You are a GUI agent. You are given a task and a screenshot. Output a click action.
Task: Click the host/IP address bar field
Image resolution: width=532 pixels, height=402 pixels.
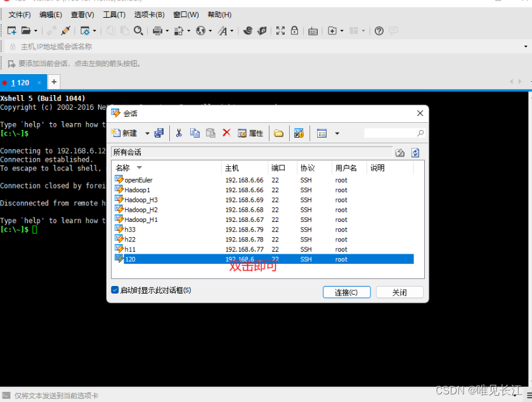[264, 46]
